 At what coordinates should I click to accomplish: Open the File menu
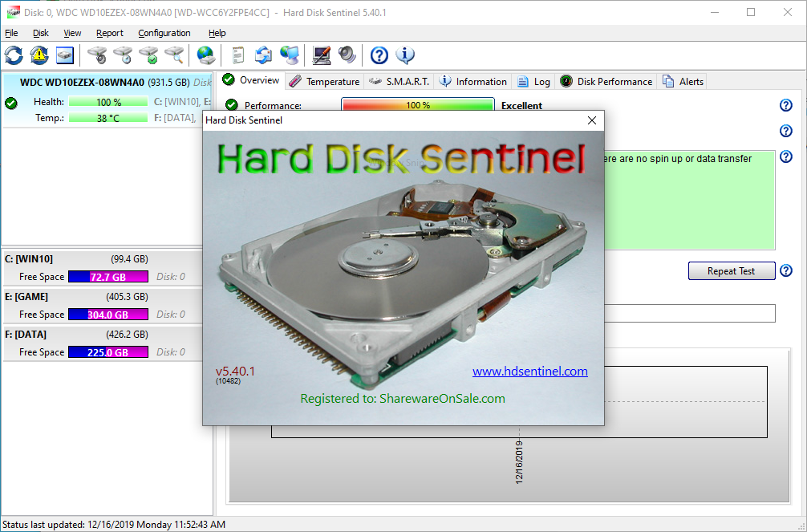pyautogui.click(x=11, y=33)
